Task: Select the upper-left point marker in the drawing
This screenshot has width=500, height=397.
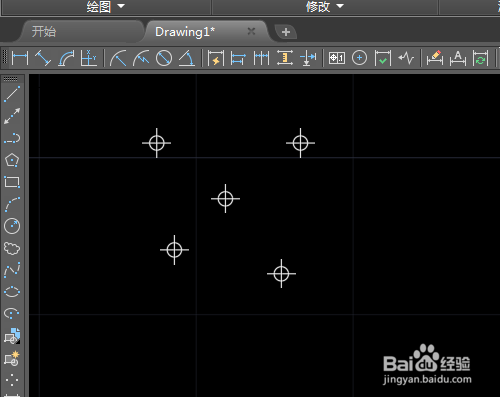Action: 157,143
